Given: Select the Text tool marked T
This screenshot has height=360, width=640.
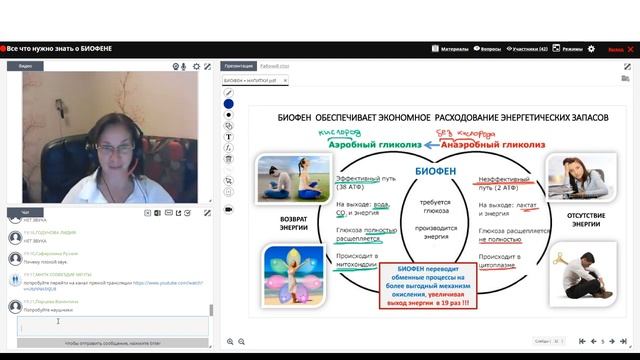Looking at the screenshot, I should (x=229, y=137).
